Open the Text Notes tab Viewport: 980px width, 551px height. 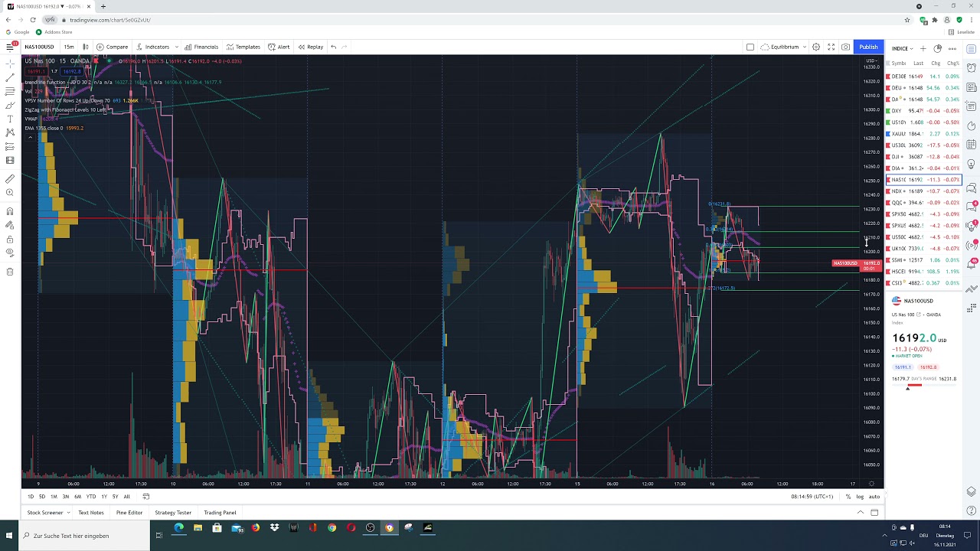pos(90,513)
